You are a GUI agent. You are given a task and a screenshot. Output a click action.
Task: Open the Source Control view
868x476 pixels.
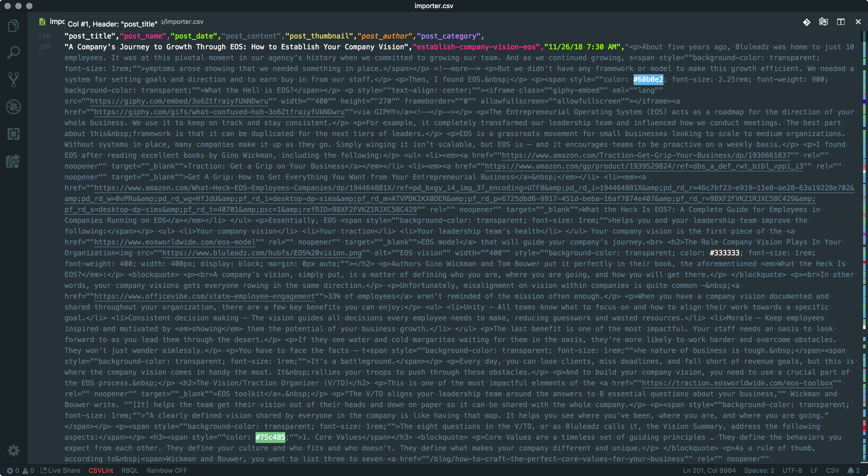coord(14,80)
